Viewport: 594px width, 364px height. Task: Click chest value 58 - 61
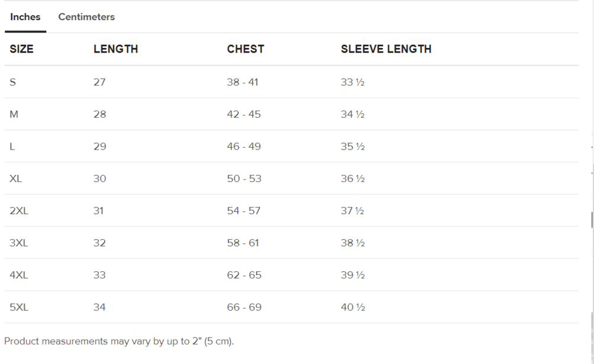pos(243,243)
